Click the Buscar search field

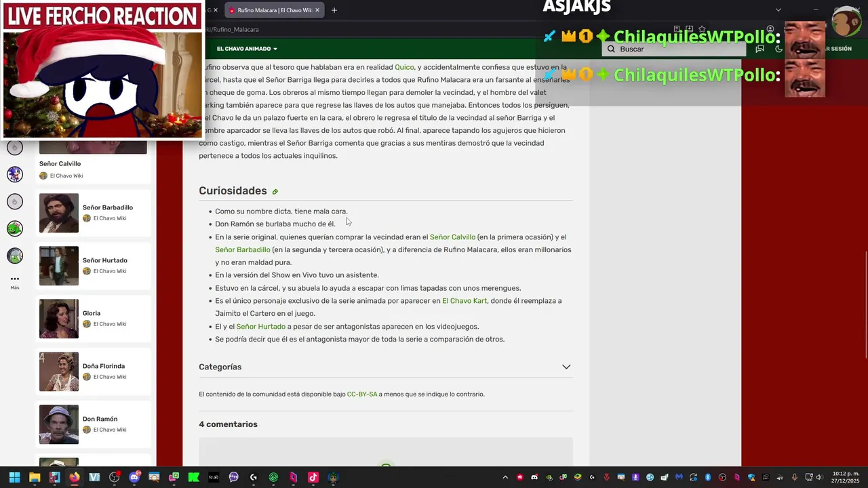pos(673,49)
